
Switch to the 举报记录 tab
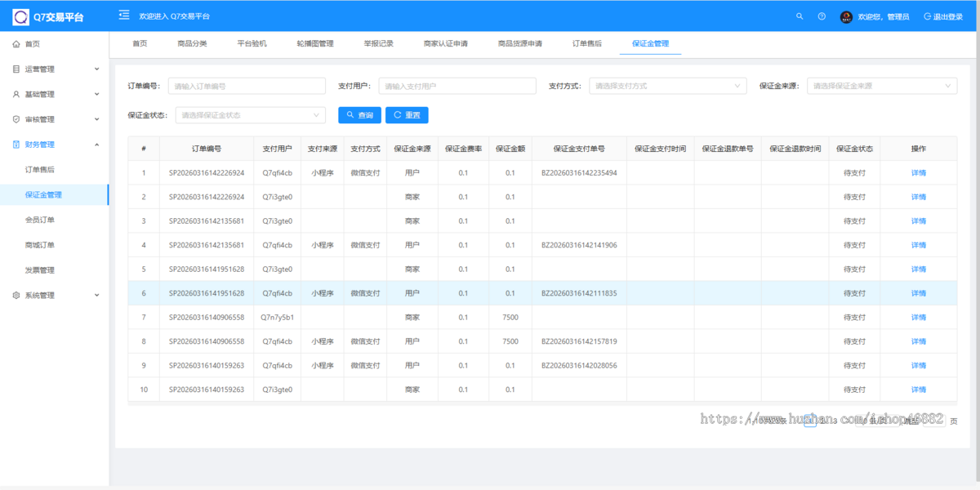[379, 43]
